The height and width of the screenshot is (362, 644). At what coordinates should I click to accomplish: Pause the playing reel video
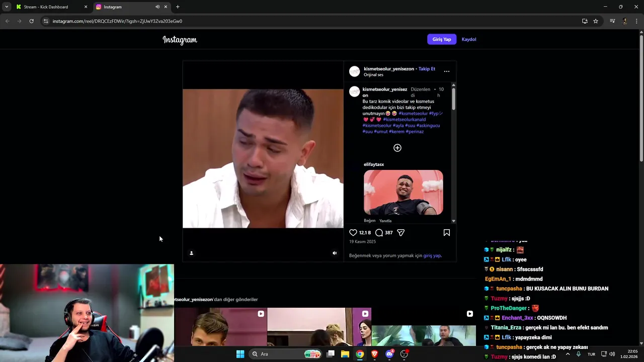click(263, 158)
